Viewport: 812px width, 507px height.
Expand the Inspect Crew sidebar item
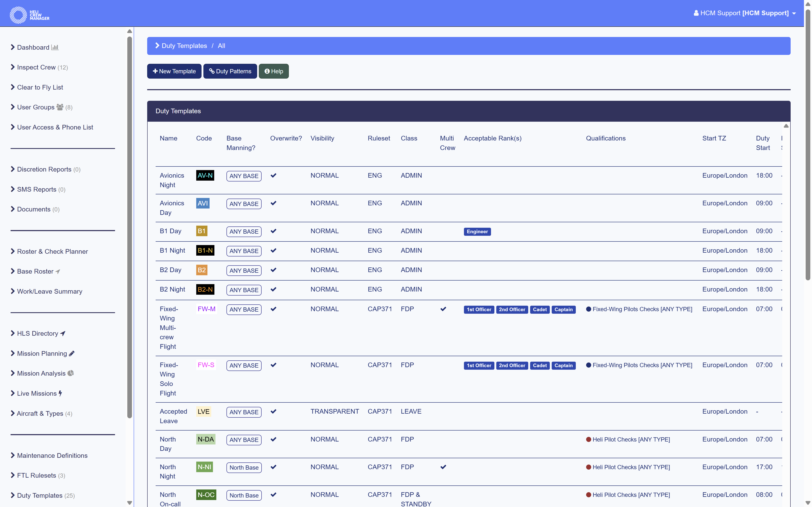(36, 67)
